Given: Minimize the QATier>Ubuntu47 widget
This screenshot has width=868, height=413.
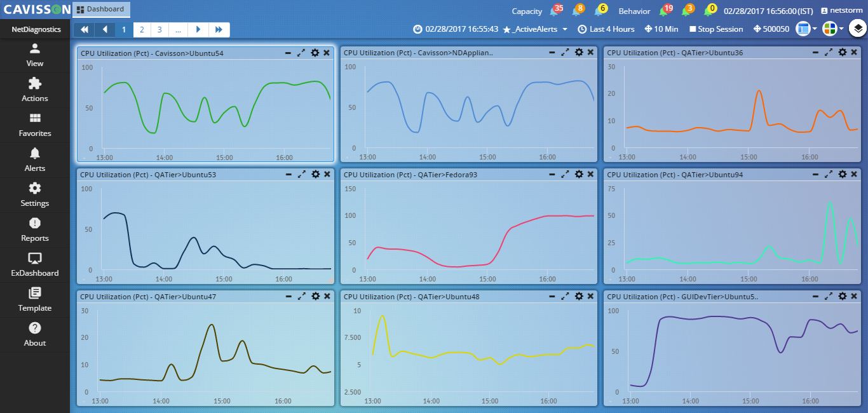Looking at the screenshot, I should [288, 296].
